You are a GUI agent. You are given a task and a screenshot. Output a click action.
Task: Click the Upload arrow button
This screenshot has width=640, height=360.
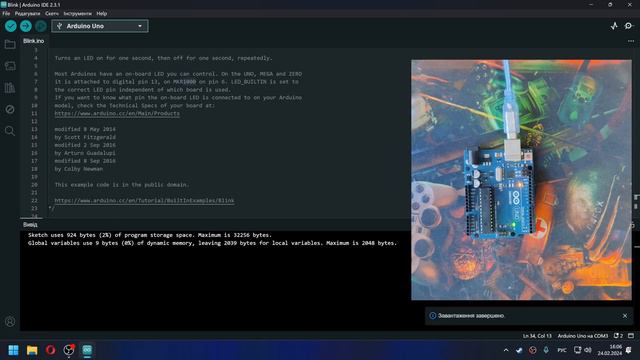click(x=26, y=26)
